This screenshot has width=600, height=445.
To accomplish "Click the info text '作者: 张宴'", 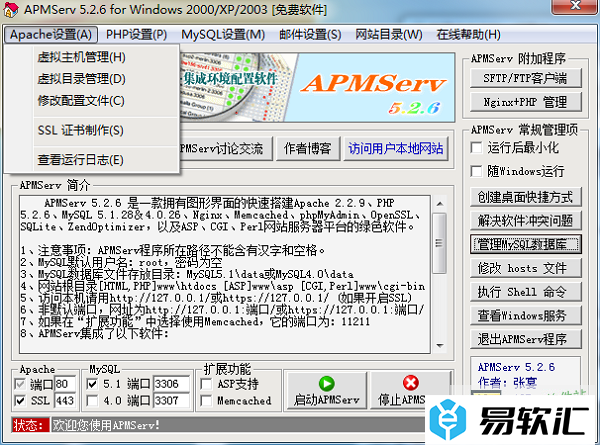I will tap(507, 382).
